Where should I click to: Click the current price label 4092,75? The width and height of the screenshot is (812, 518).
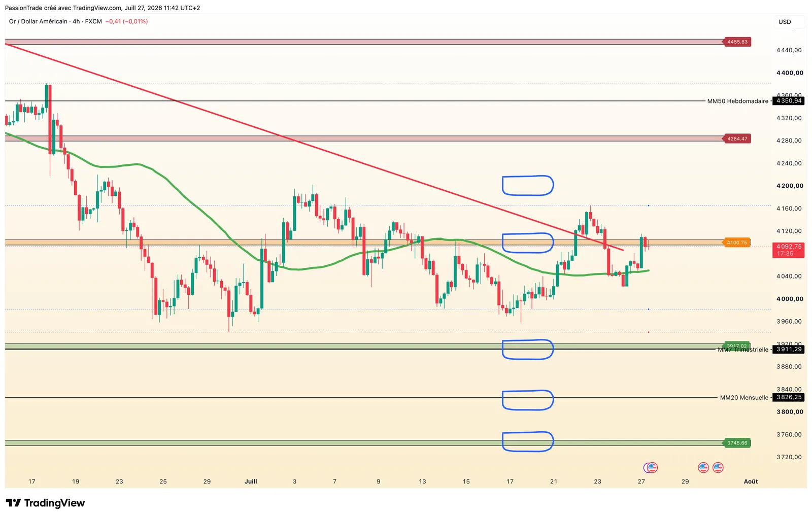789,246
